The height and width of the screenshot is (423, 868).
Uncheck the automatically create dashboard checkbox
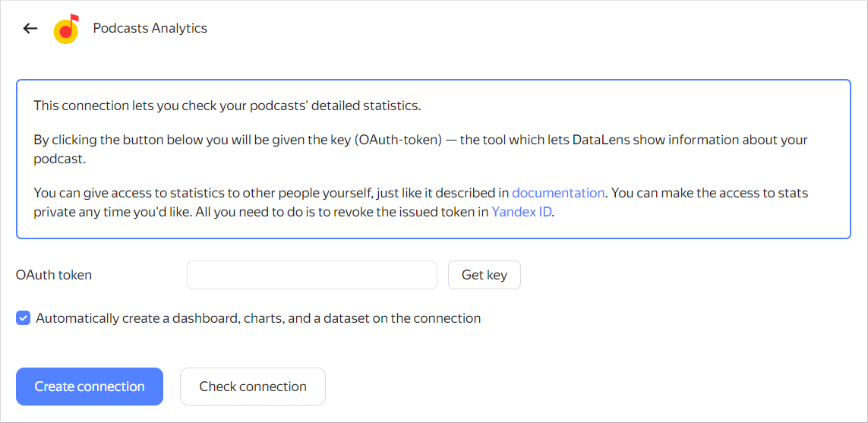(24, 318)
